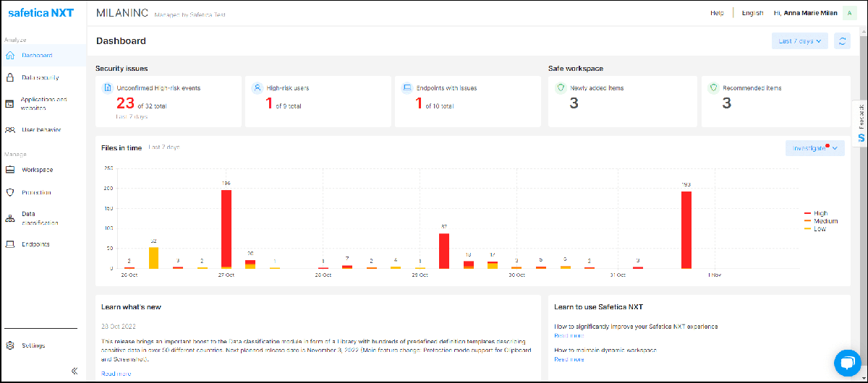Expand the Investigate dropdown button
This screenshot has width=868, height=383.
tap(815, 148)
